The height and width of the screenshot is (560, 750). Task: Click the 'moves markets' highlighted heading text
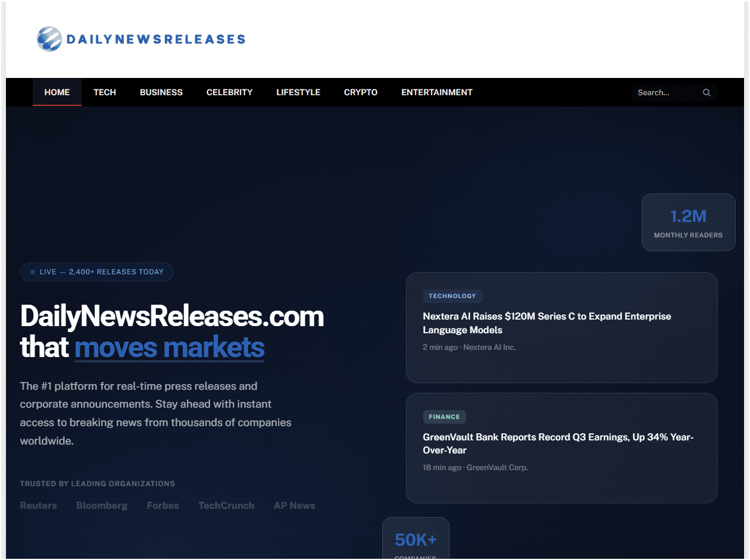pos(170,348)
